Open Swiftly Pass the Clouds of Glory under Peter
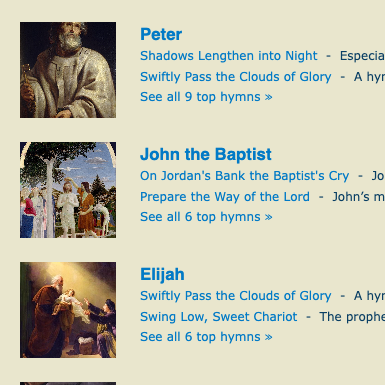The width and height of the screenshot is (385, 385). [236, 77]
